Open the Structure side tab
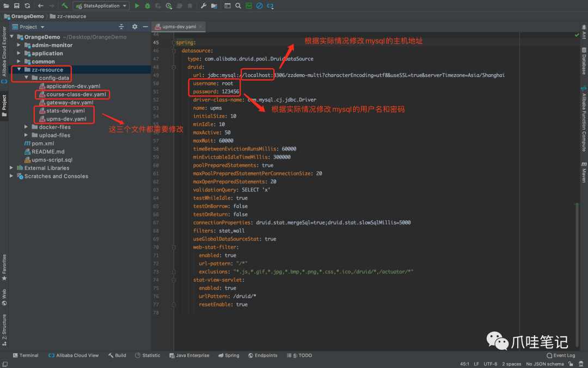Image resolution: width=588 pixels, height=368 pixels. click(x=4, y=330)
